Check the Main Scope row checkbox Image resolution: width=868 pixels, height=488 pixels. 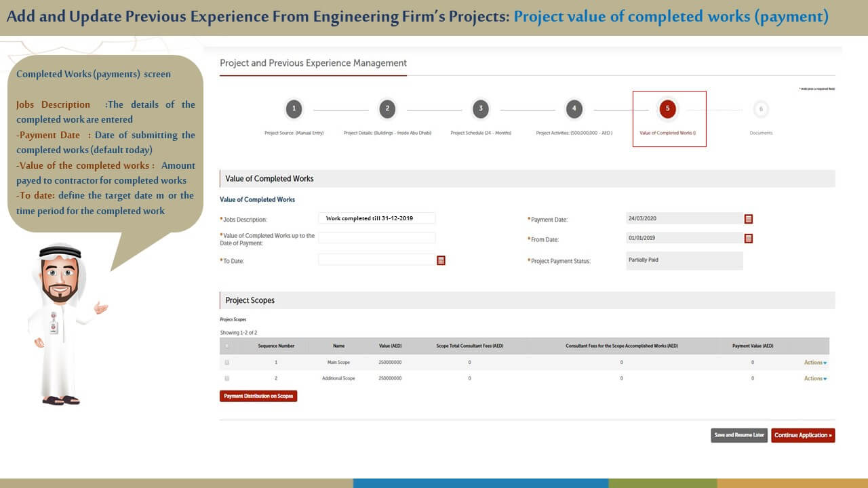click(226, 363)
